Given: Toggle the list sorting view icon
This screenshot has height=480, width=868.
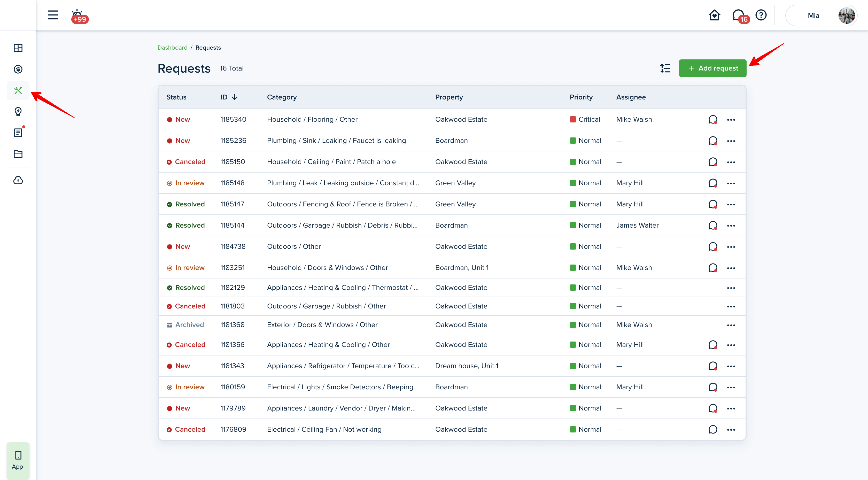Looking at the screenshot, I should point(665,68).
